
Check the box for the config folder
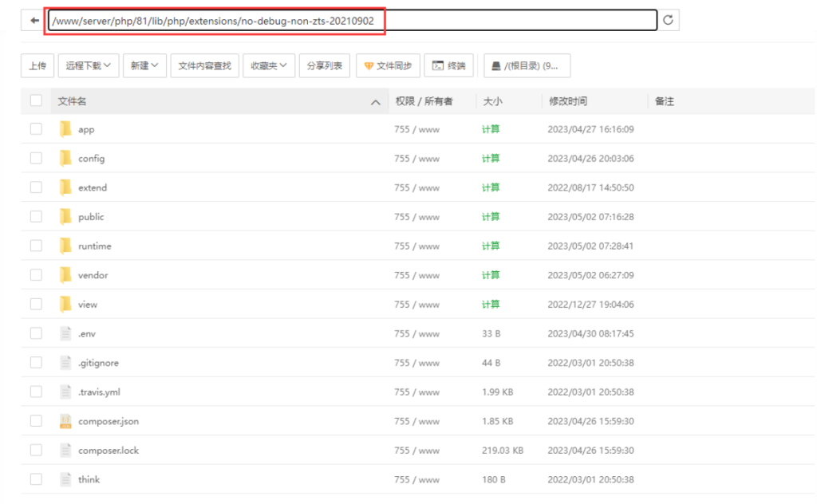pyautogui.click(x=36, y=158)
